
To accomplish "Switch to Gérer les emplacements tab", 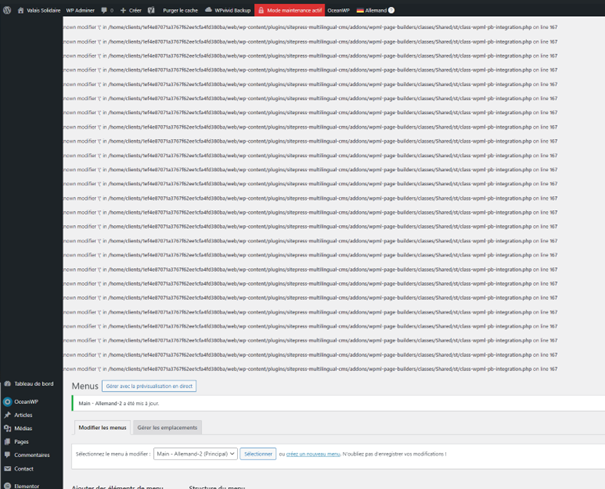I will coord(167,428).
